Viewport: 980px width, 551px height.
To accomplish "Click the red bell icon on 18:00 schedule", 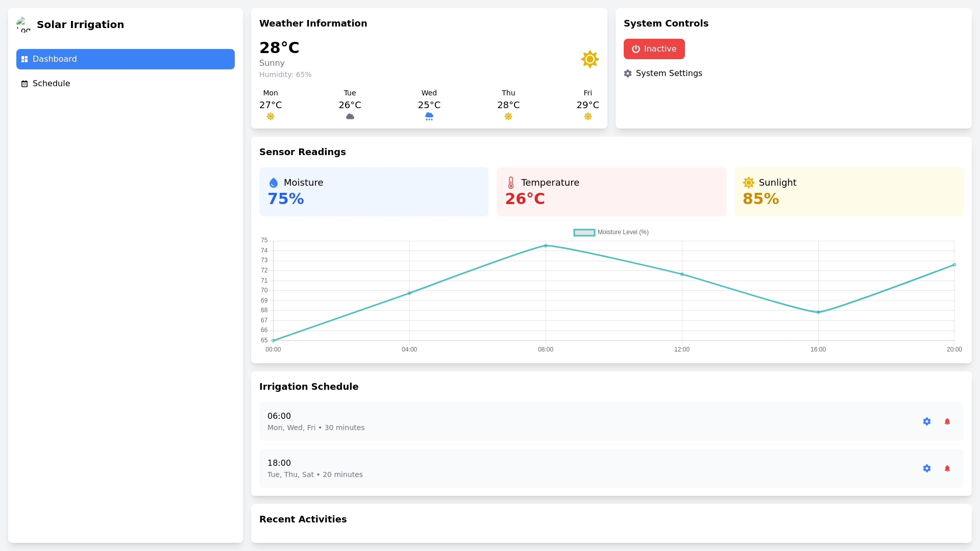I will 947,468.
